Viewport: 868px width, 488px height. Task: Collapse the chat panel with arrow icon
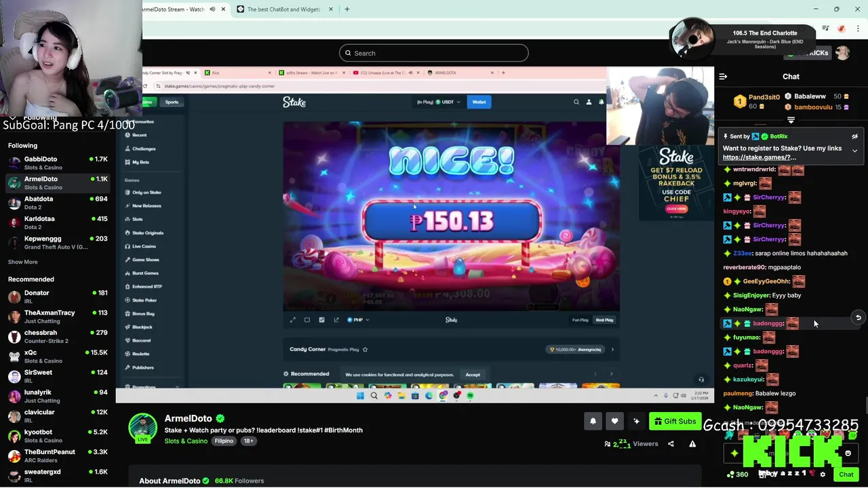tap(723, 77)
